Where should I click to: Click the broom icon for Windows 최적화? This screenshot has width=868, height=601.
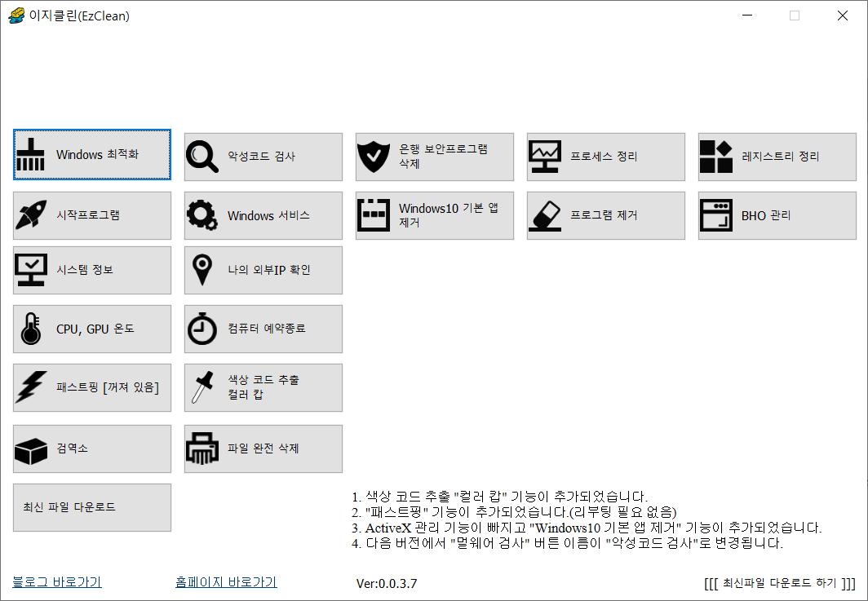[x=30, y=154]
